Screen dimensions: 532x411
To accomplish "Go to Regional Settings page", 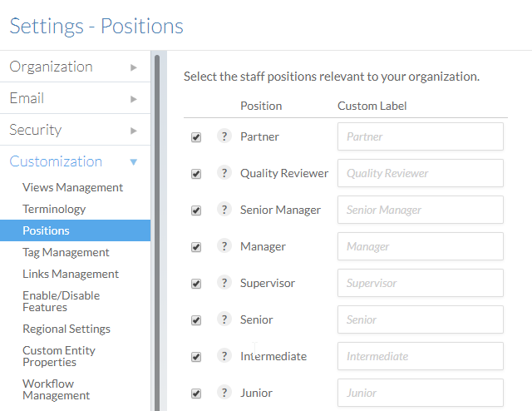I will 66,329.
